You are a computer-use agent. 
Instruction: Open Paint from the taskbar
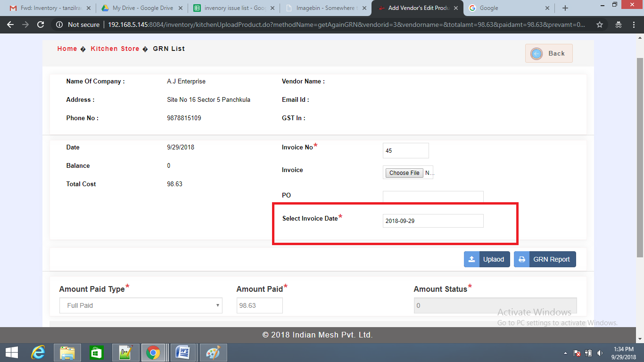[x=214, y=353]
